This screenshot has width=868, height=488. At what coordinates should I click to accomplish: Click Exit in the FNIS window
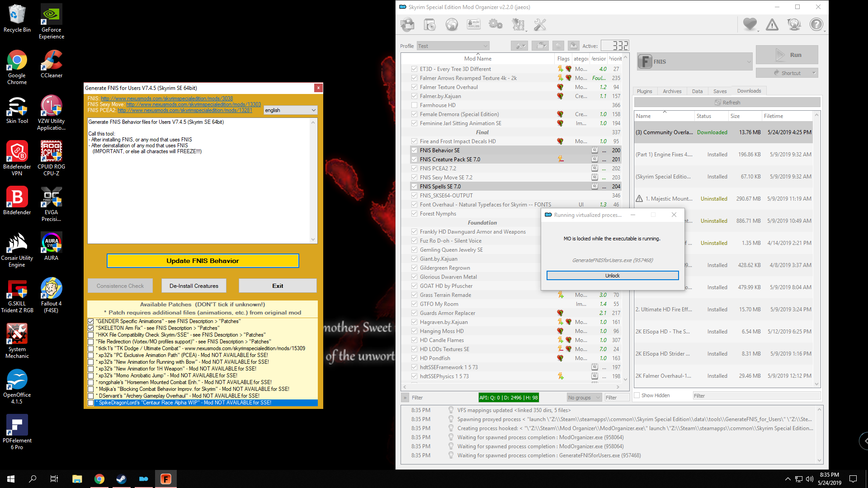tap(278, 286)
